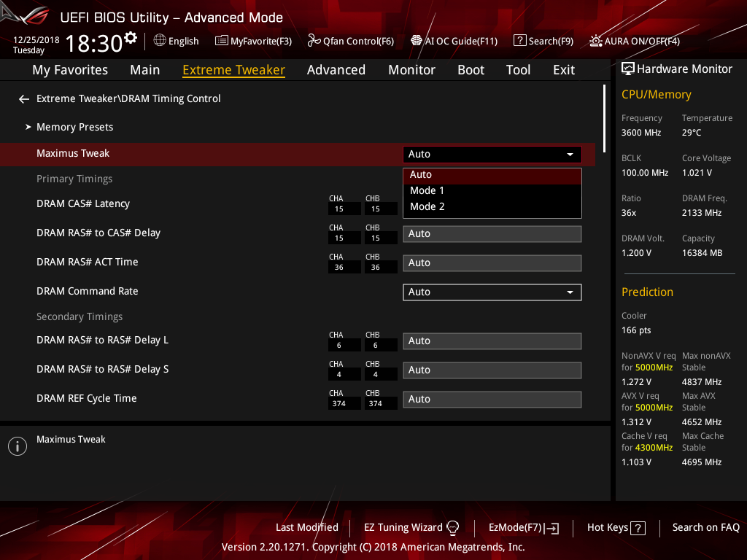Go to the Exit tab
Screen dimensions: 747x560
[564, 70]
